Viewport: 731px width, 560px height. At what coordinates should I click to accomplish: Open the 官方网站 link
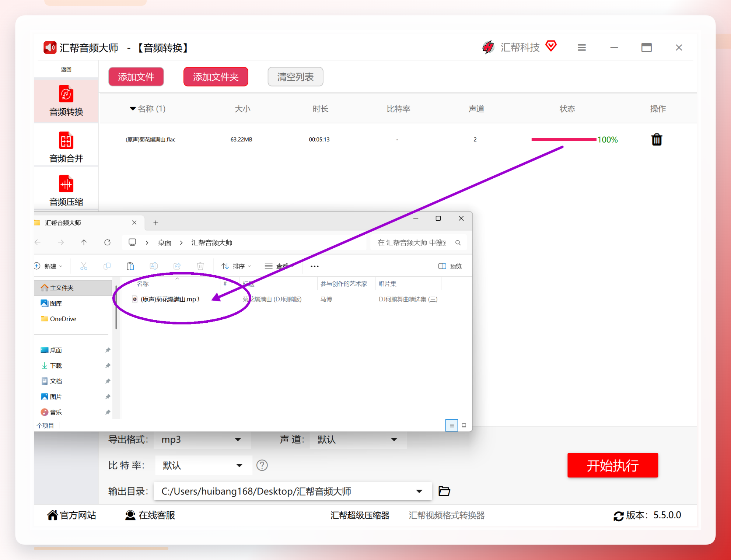point(72,515)
